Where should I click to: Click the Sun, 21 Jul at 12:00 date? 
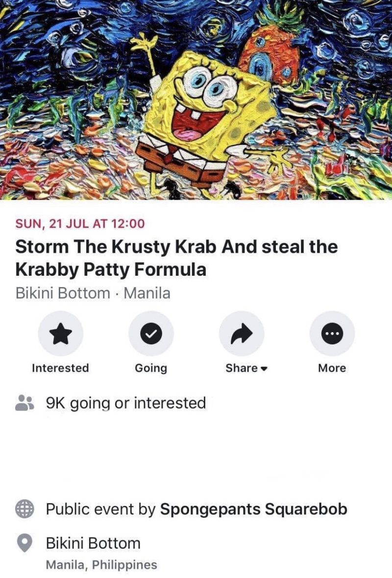[x=80, y=223]
